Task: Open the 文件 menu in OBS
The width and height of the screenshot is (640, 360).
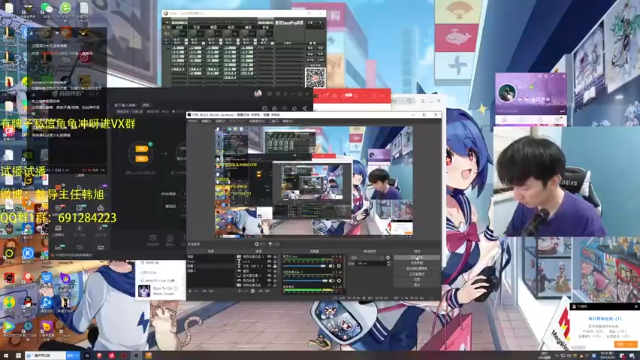Action: (x=193, y=121)
